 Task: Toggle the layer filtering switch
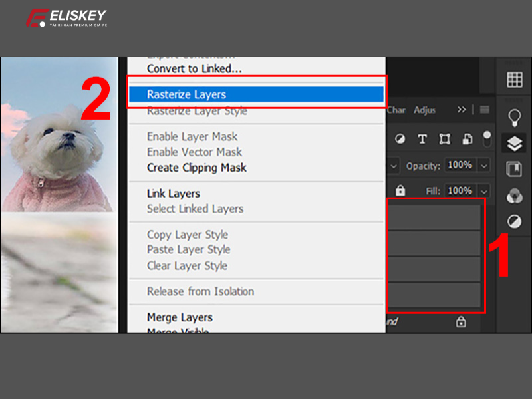487,139
